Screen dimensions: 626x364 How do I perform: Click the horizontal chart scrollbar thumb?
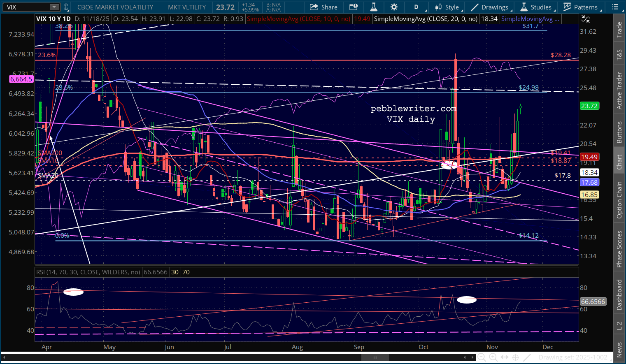(375, 357)
